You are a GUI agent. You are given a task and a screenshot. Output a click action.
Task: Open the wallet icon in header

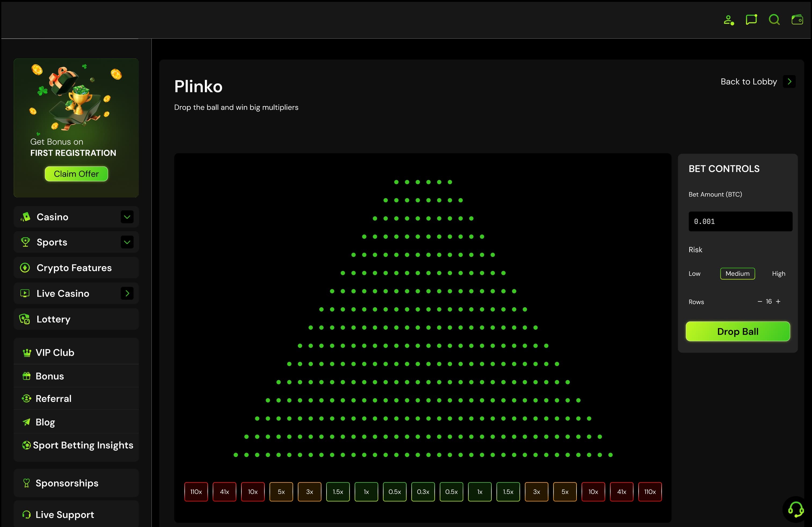[x=797, y=20]
